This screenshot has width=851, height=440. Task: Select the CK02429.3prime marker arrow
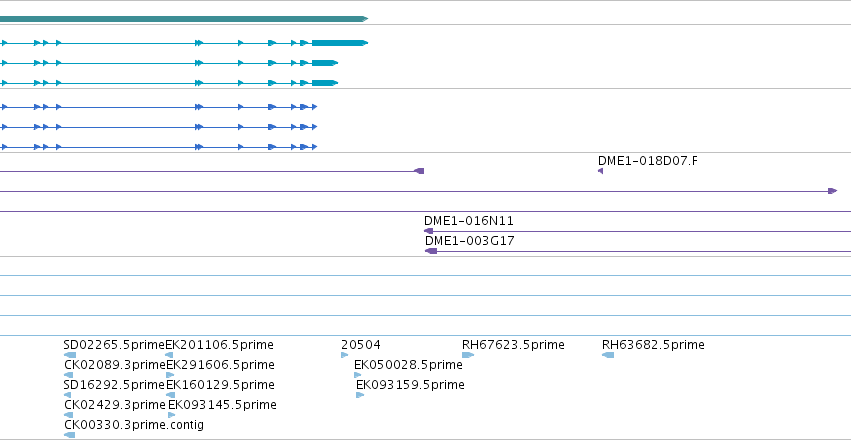pyautogui.click(x=68, y=415)
